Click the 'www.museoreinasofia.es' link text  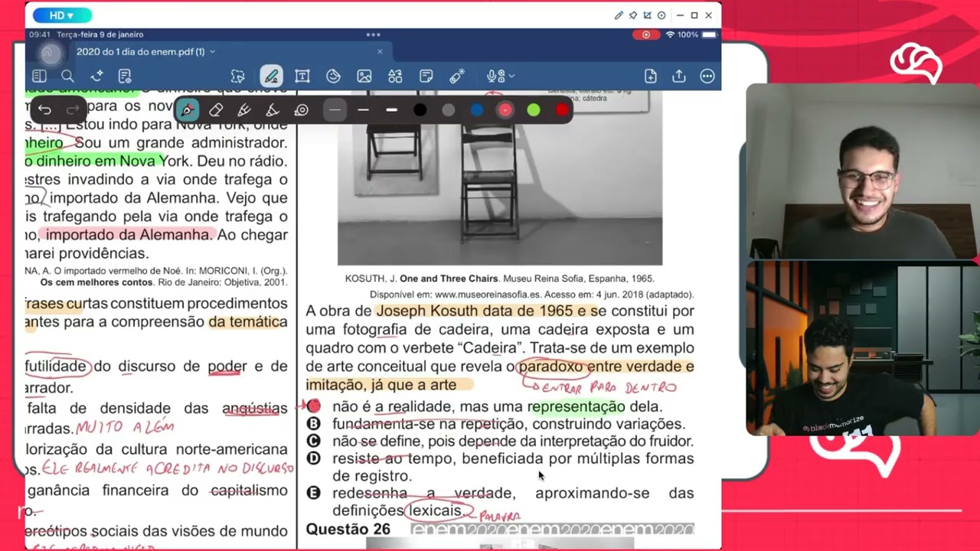tap(487, 295)
